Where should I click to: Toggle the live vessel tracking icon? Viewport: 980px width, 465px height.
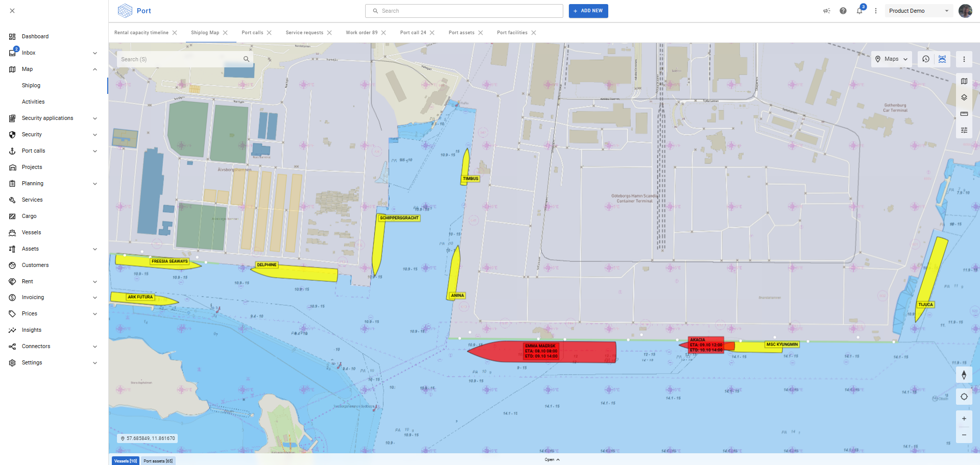(x=942, y=59)
